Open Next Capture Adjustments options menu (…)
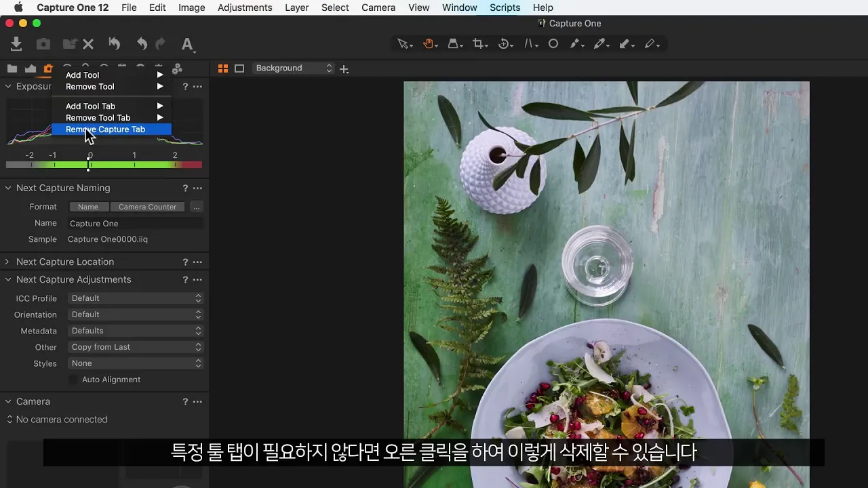 [x=197, y=280]
